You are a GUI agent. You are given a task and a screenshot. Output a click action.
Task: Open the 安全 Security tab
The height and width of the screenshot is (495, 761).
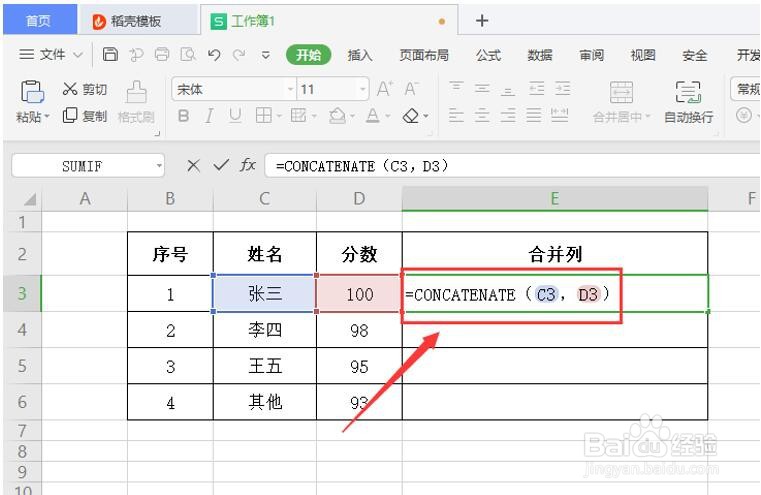[x=695, y=55]
